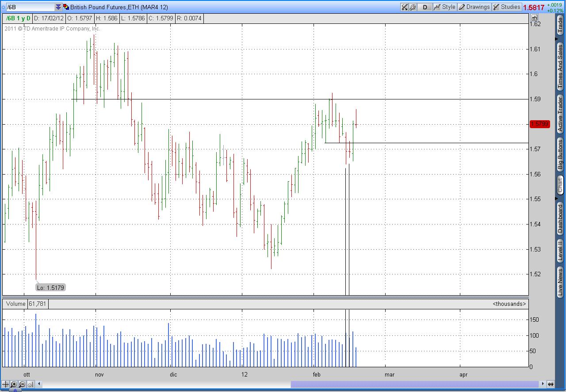Click the small circle indicator left of the symbol box
The image size is (566, 392).
click(x=3, y=7)
